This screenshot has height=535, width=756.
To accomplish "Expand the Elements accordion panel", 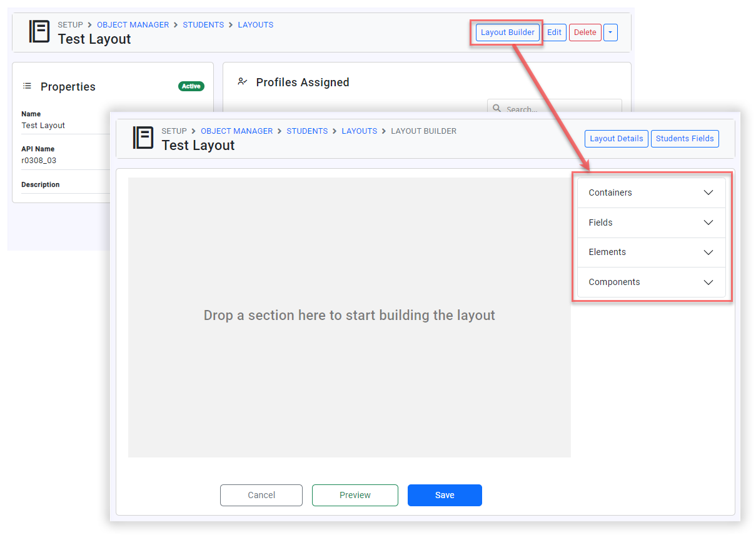I will click(x=651, y=252).
